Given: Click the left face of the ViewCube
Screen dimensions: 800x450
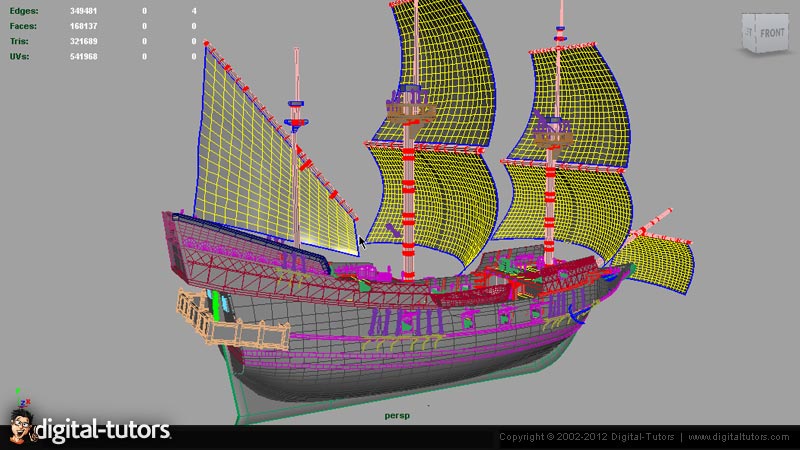Looking at the screenshot, I should pyautogui.click(x=748, y=34).
